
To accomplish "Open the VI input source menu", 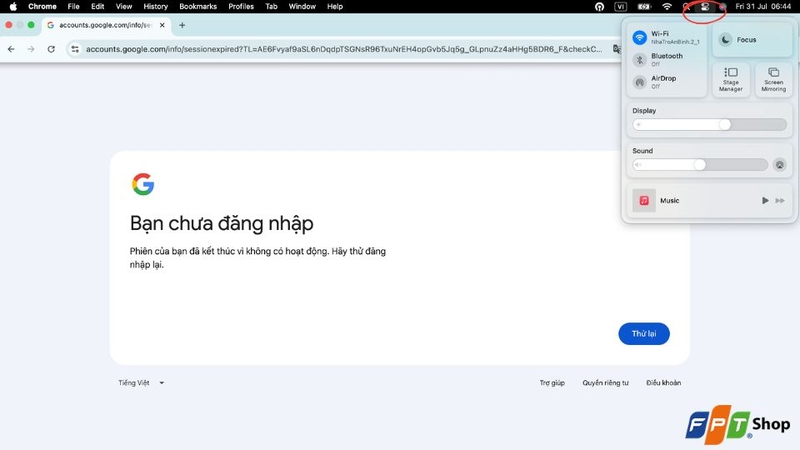I will click(620, 7).
